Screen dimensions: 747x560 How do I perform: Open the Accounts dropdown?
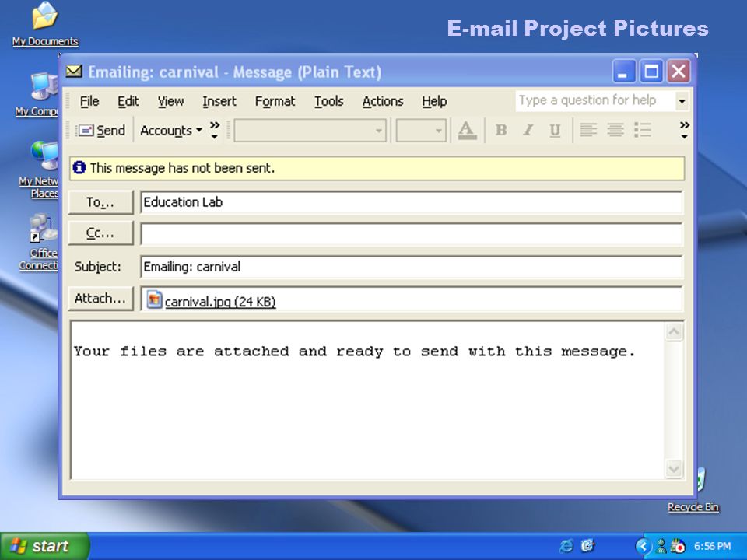tap(171, 131)
